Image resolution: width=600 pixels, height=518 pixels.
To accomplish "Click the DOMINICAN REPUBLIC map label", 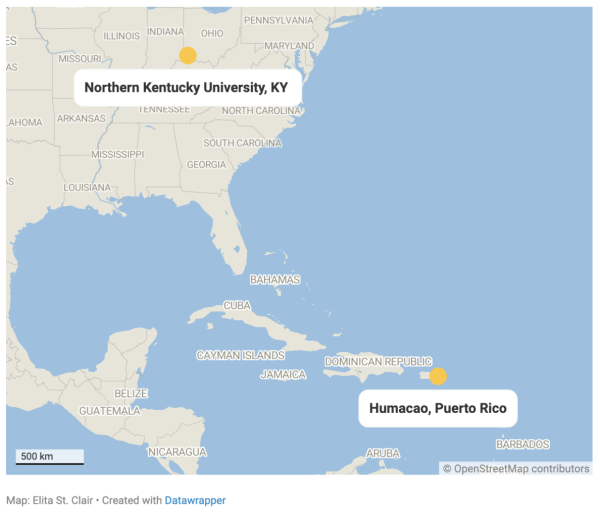I will tap(378, 362).
